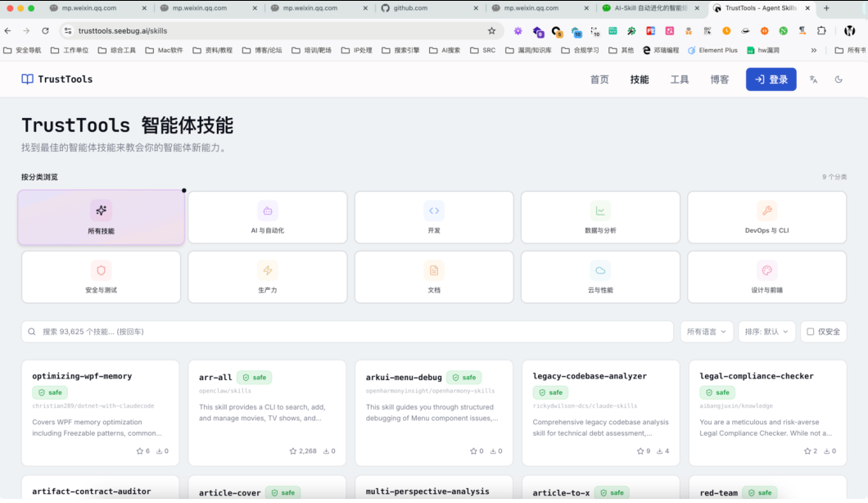Open the article-to-x skill card
868x503 pixels.
(x=600, y=488)
